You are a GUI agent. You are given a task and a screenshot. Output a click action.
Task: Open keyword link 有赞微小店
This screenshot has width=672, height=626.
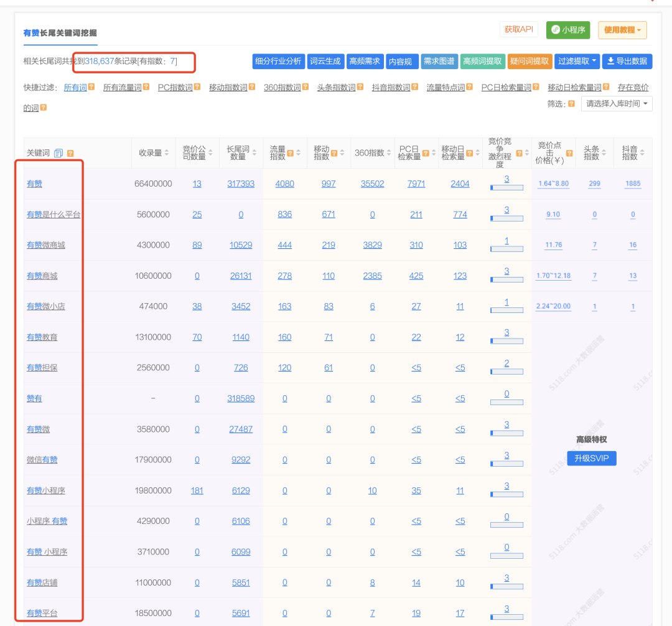click(46, 306)
